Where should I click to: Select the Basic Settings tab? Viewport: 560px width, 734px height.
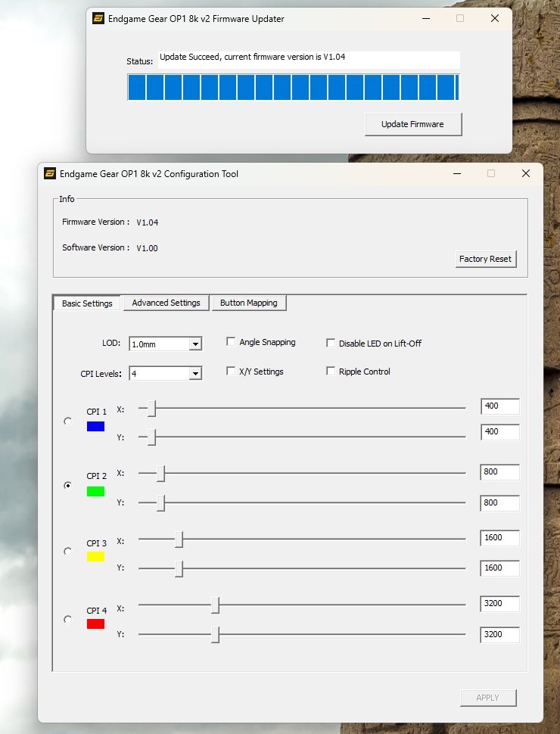click(87, 303)
